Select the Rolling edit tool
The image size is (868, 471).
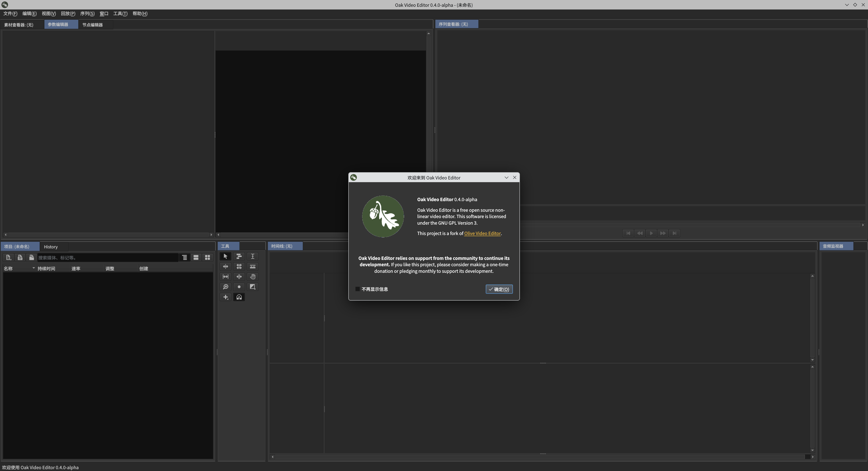[x=239, y=266]
